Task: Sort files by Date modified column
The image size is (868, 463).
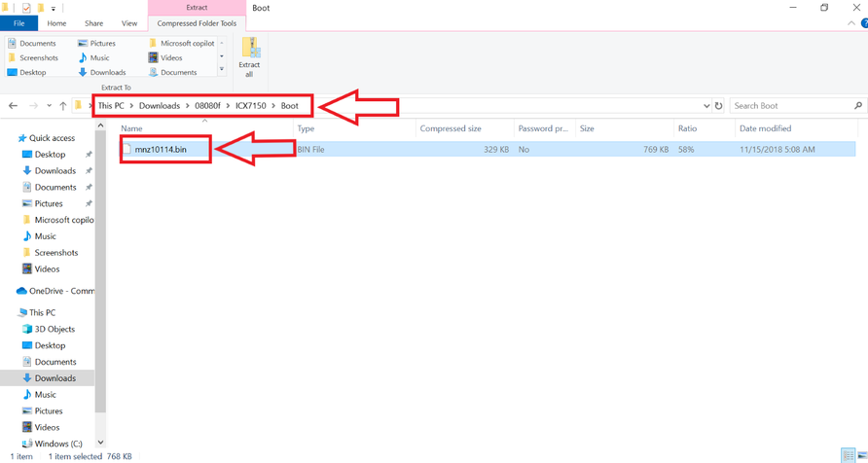Action: tap(765, 128)
